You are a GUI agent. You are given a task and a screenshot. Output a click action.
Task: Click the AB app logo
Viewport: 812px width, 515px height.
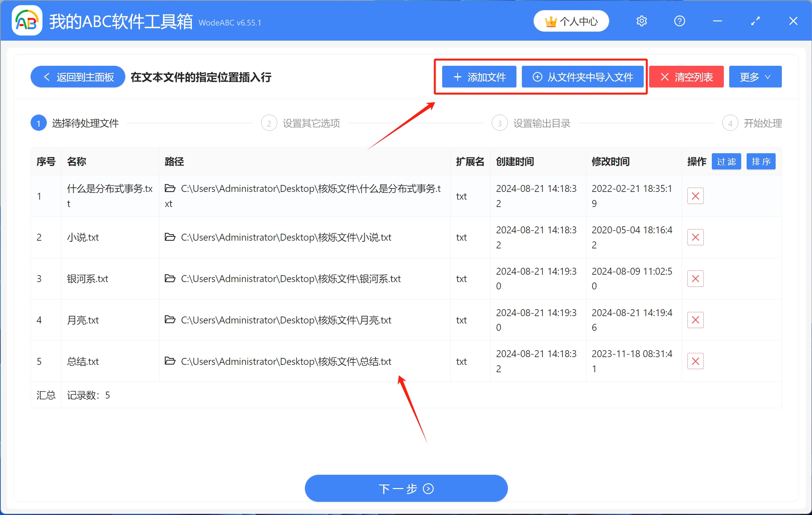(x=26, y=21)
